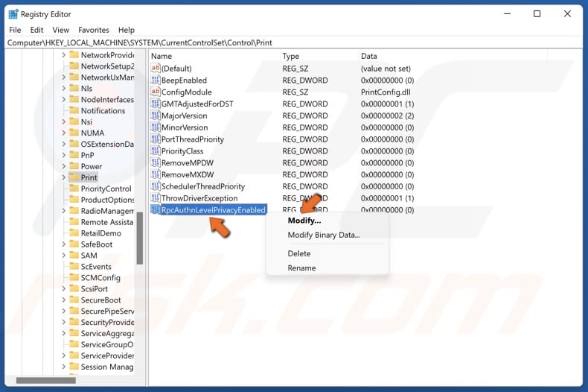
Task: Click the RpcAuthnLevelPrivacyEnabled DWORD icon
Action: 156,209
